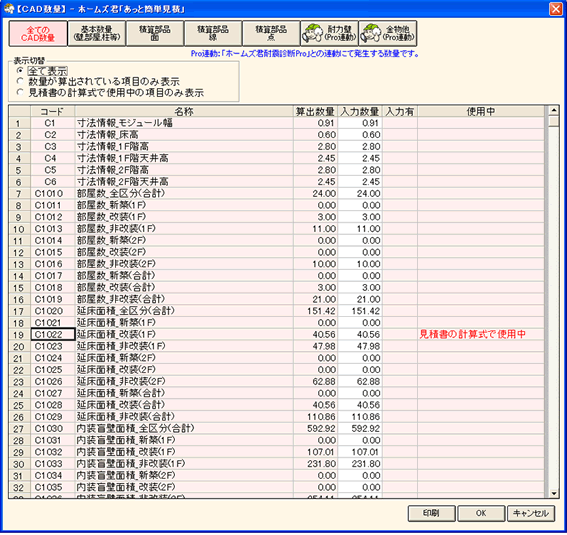Switch to 基本数量 (壁部屋柱等) tab
This screenshot has height=535, width=567.
click(x=97, y=33)
